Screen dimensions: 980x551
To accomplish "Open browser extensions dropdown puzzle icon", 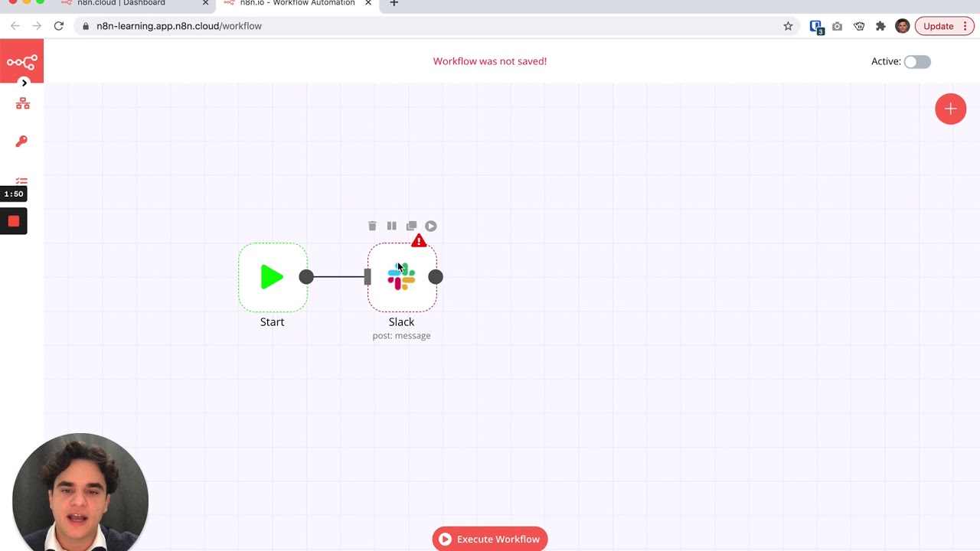I will pyautogui.click(x=880, y=26).
